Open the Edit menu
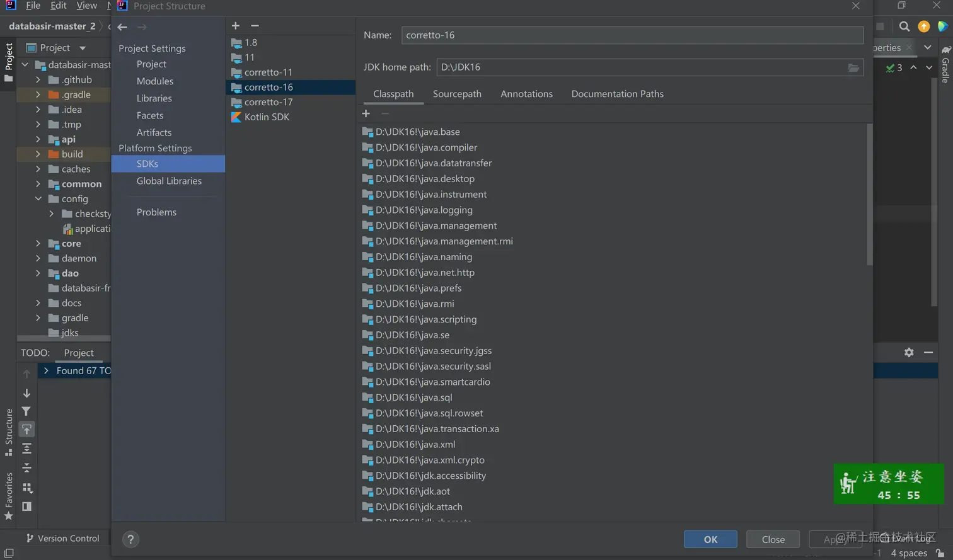 click(58, 6)
